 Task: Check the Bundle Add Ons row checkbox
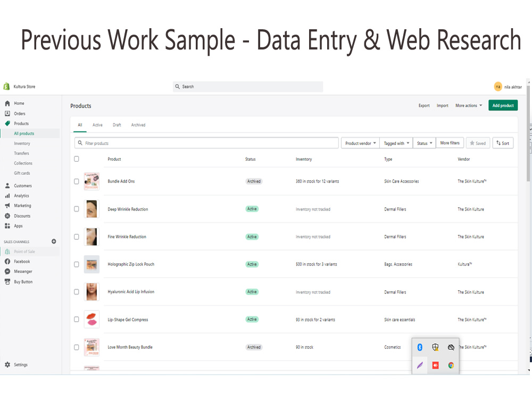click(76, 181)
